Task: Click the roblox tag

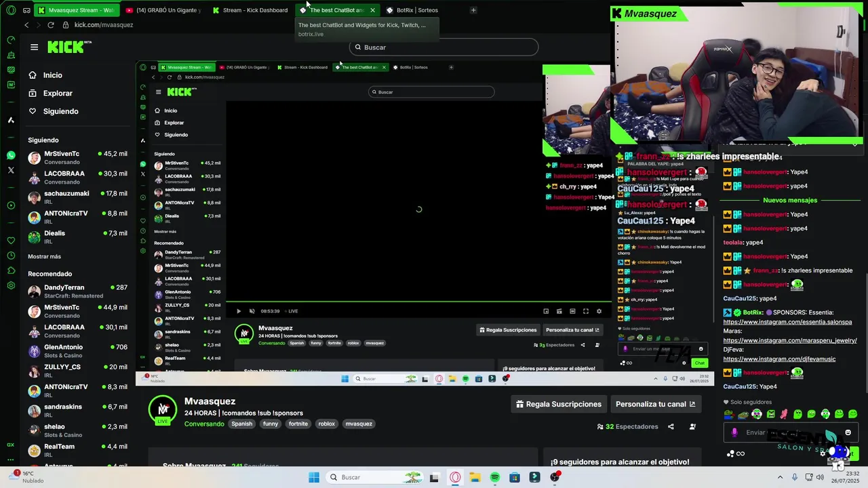Action: click(x=327, y=424)
